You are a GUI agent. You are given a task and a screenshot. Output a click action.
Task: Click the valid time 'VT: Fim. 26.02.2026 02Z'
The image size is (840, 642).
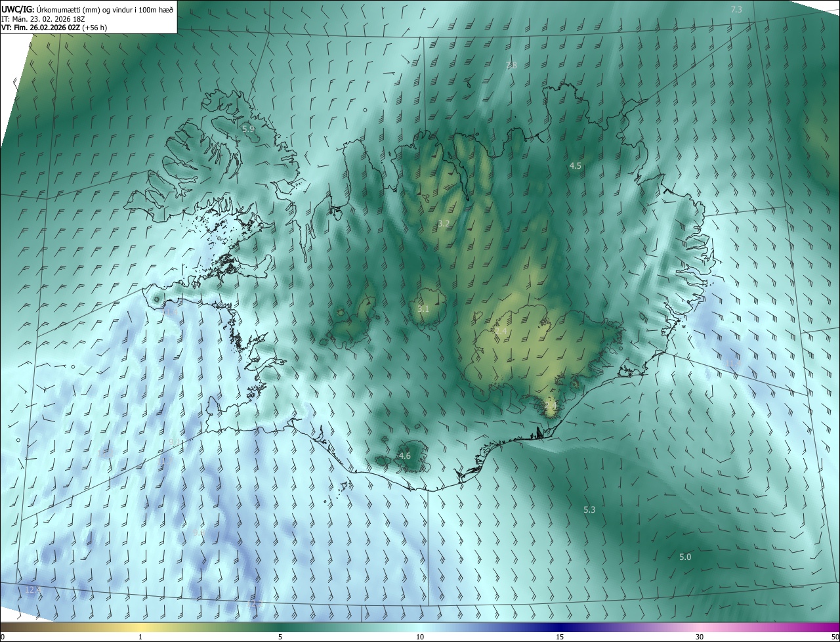point(41,28)
